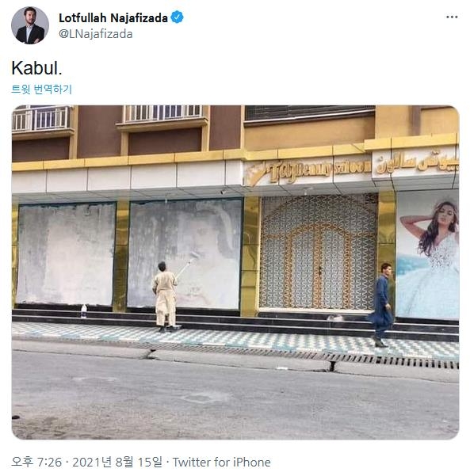The width and height of the screenshot is (470, 476).
Task: Click the 오후 7:26 timestamp
Action: tap(36, 462)
